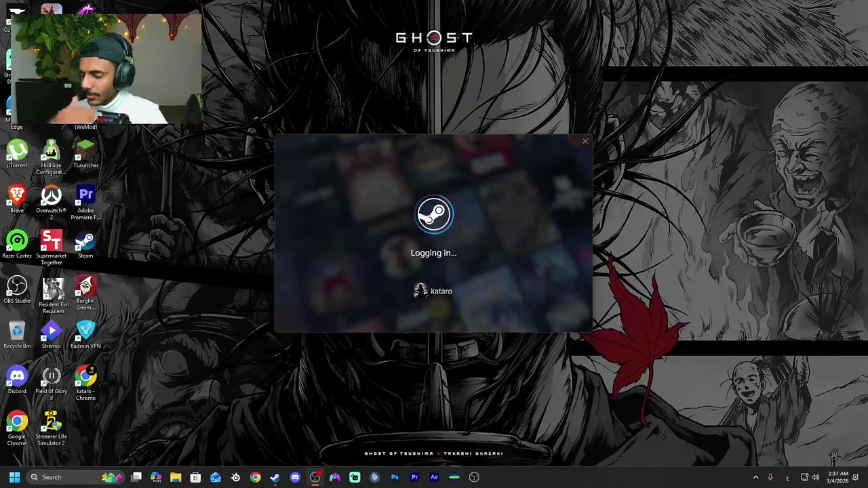
Task: Open HidHide Configuration shortcut
Action: point(51,157)
